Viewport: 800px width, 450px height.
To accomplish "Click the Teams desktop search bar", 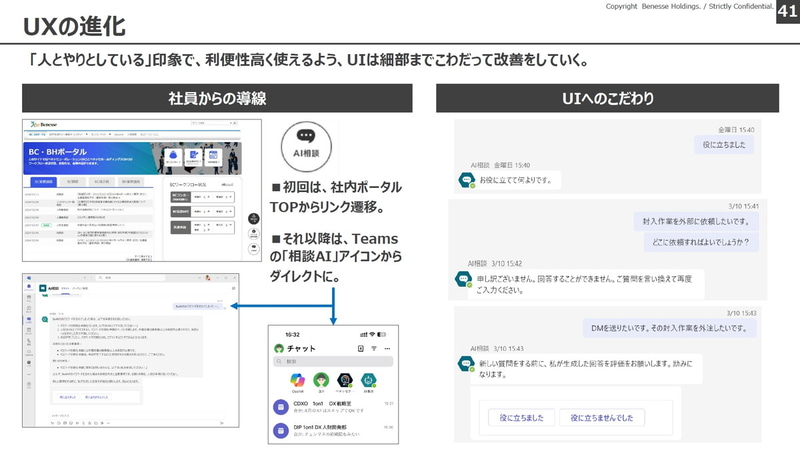I will 132,278.
